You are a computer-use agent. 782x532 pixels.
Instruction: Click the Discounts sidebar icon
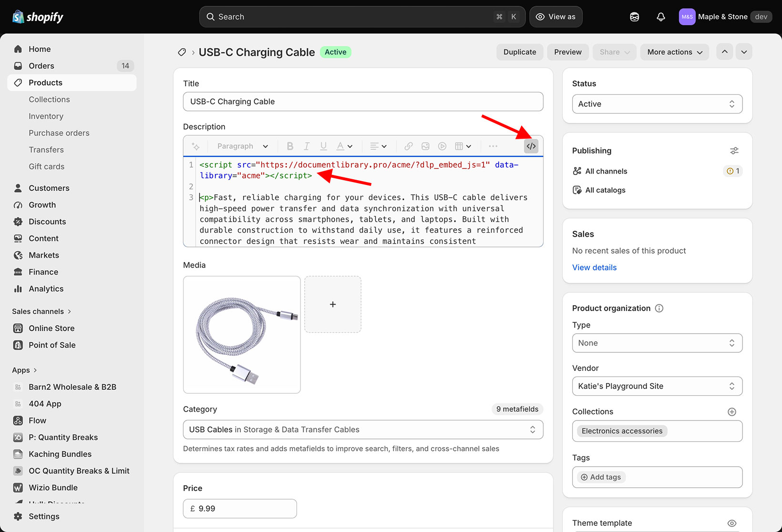tap(18, 222)
